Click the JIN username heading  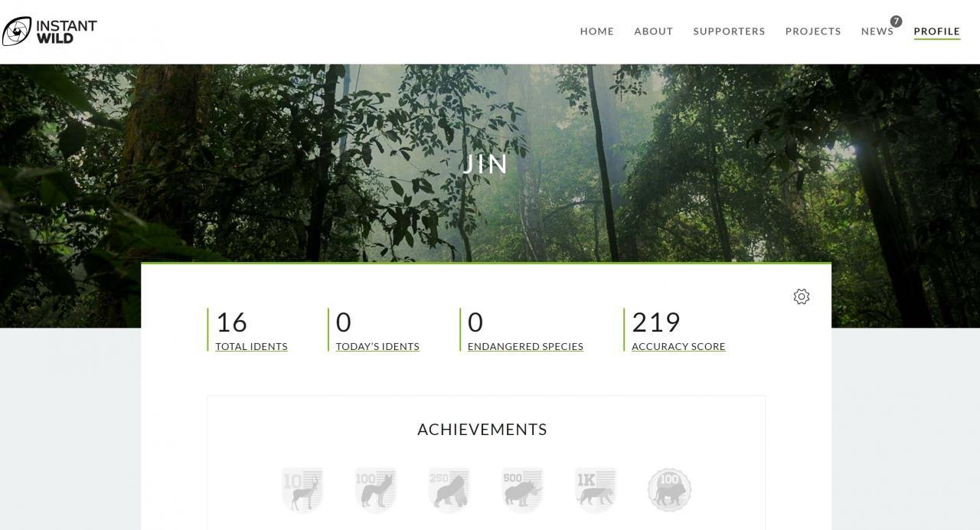tap(486, 164)
